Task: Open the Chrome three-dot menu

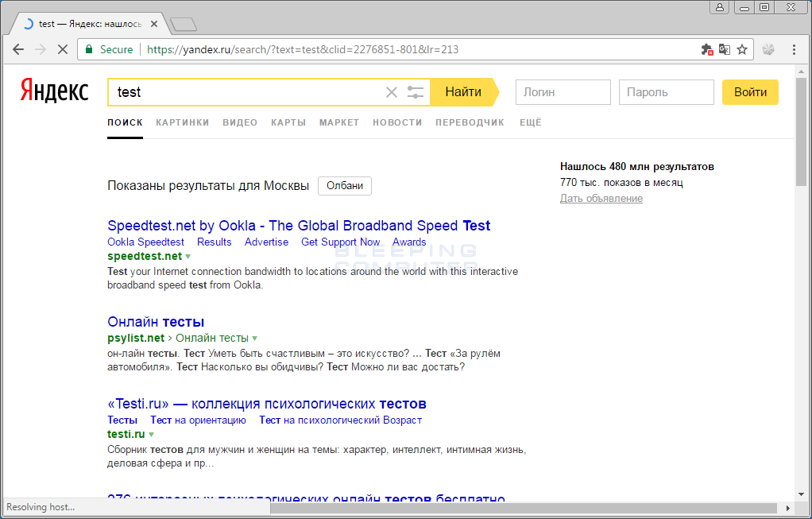Action: click(794, 49)
